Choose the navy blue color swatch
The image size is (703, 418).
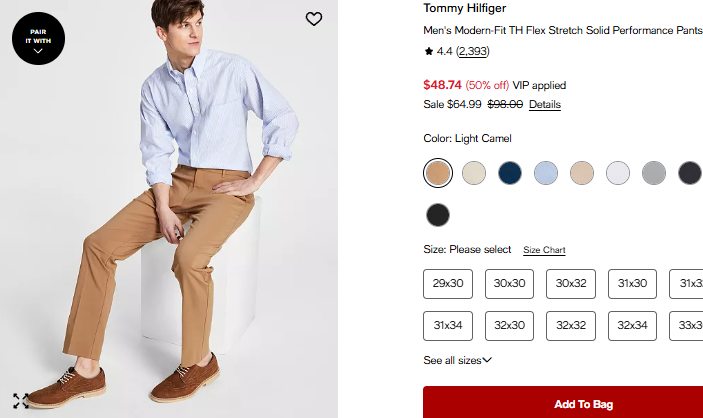click(x=510, y=173)
